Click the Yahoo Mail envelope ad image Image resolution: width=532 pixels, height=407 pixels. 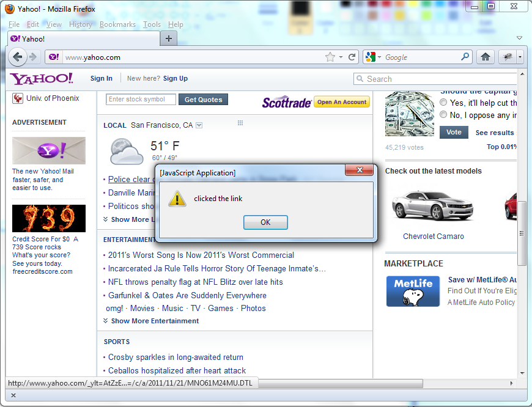click(49, 150)
